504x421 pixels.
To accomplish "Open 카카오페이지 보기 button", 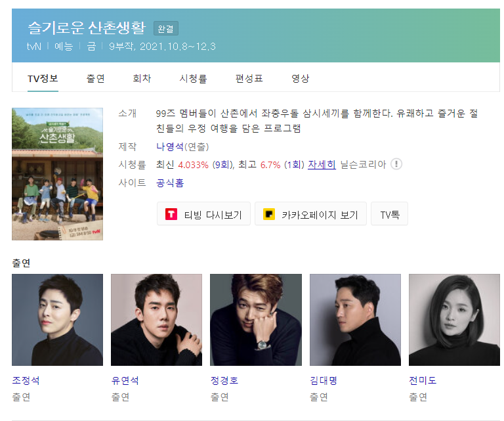I will pyautogui.click(x=310, y=214).
